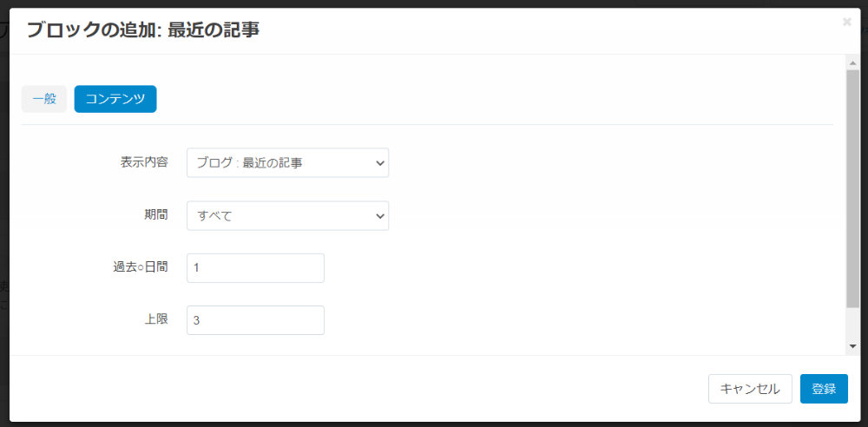
Task: Click the 登録 button
Action: (x=824, y=389)
